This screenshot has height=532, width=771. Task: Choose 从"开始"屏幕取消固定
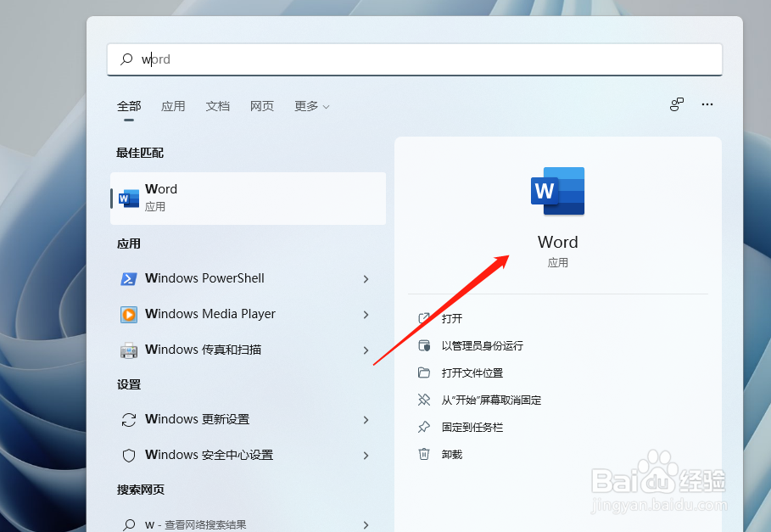click(x=491, y=400)
